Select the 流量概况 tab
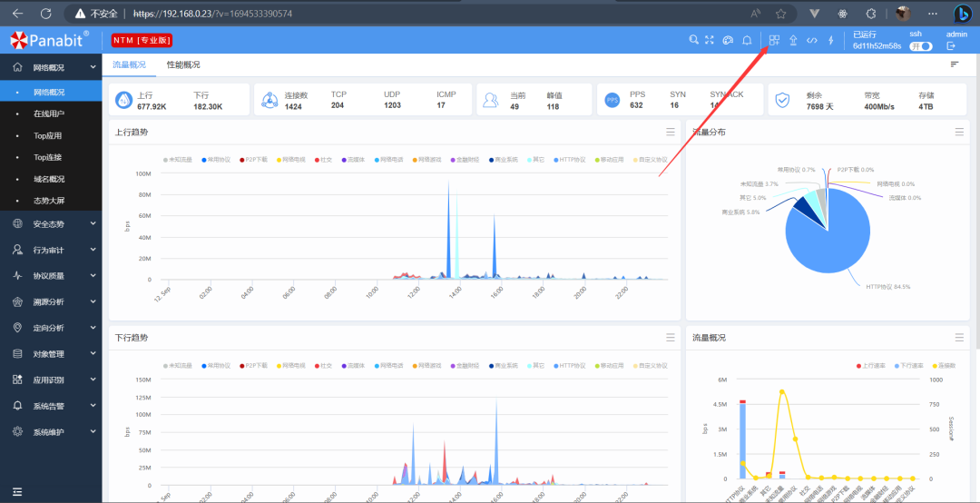Image resolution: width=980 pixels, height=503 pixels. click(x=130, y=64)
